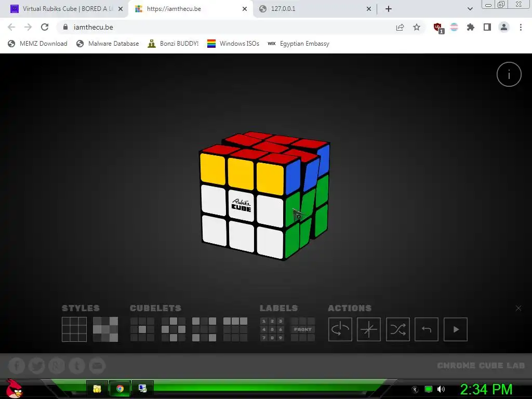This screenshot has height=399, width=532.
Task: Open the info circle button
Action: (x=509, y=74)
